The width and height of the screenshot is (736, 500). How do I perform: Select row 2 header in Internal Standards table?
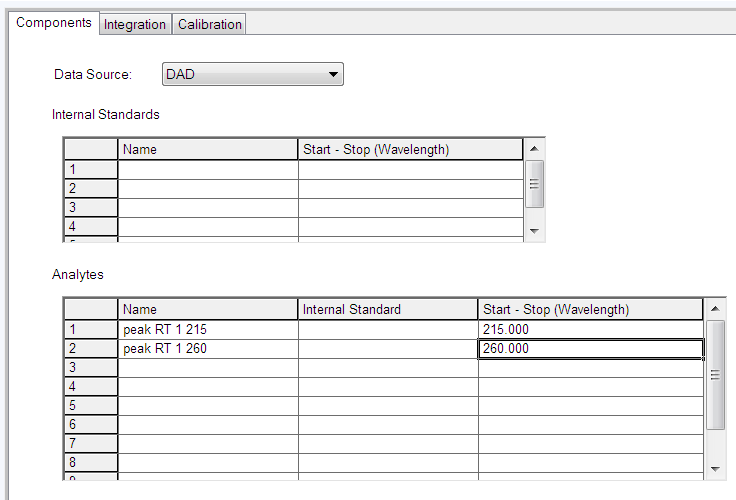tap(91, 188)
